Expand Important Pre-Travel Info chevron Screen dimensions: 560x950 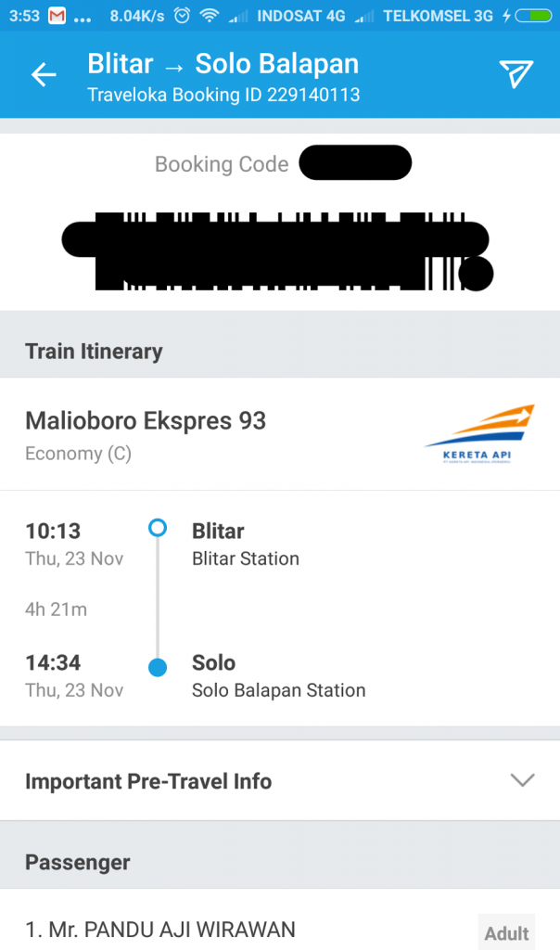[522, 779]
